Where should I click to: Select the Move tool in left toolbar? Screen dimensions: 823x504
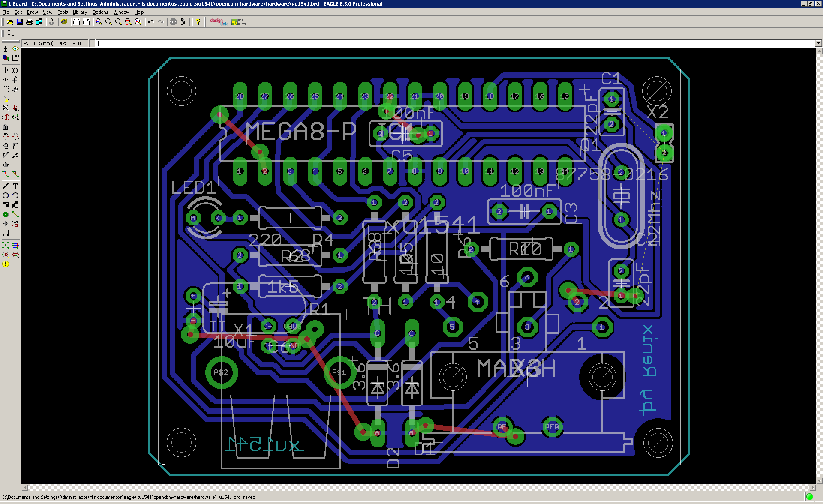(x=6, y=70)
